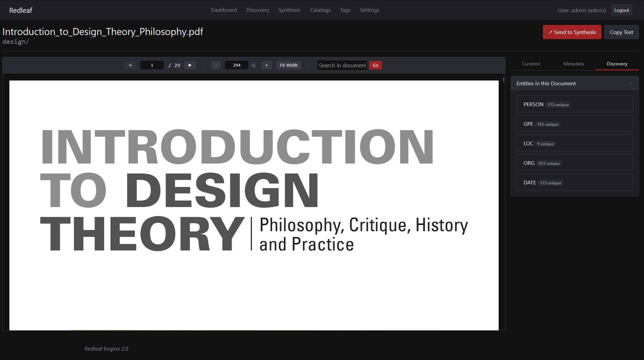The image size is (644, 360).
Task: Zoom out with minus button
Action: [216, 65]
